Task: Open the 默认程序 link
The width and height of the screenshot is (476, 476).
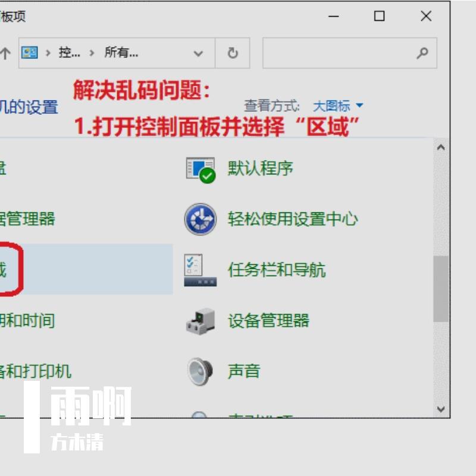Action: (261, 168)
